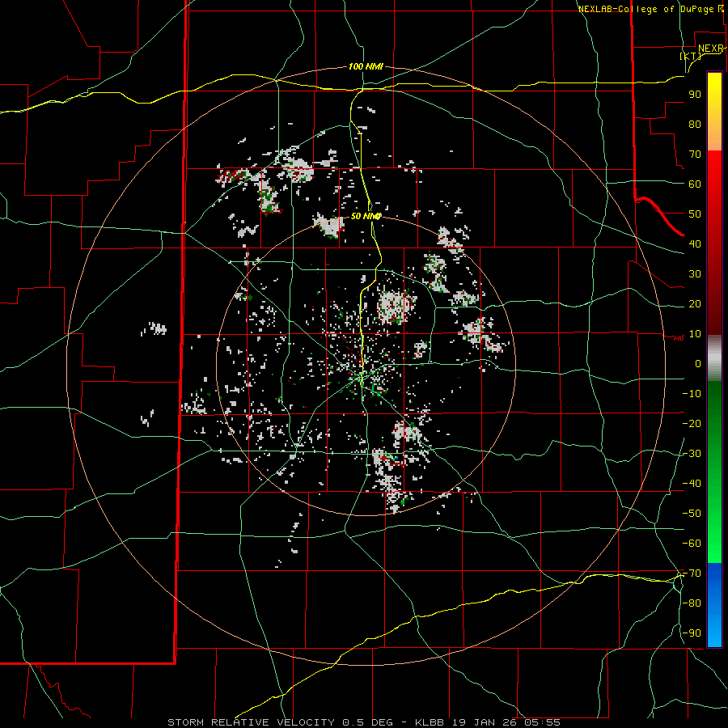
Task: Select the -70 value on velocity scale
Action: 692,574
